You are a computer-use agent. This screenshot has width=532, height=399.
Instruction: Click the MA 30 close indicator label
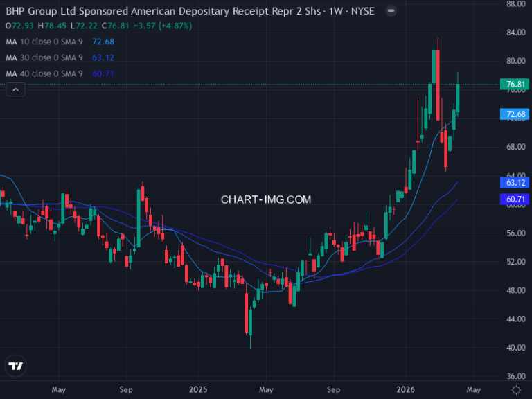pos(44,57)
